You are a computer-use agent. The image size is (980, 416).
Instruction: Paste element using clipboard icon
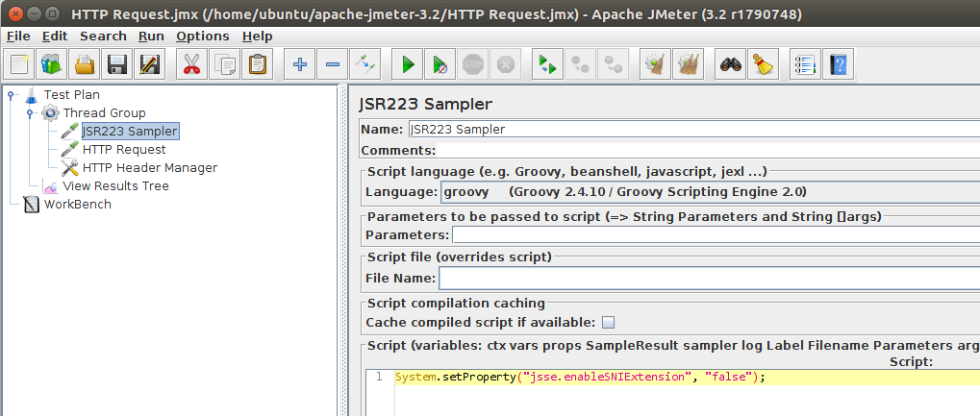point(257,63)
